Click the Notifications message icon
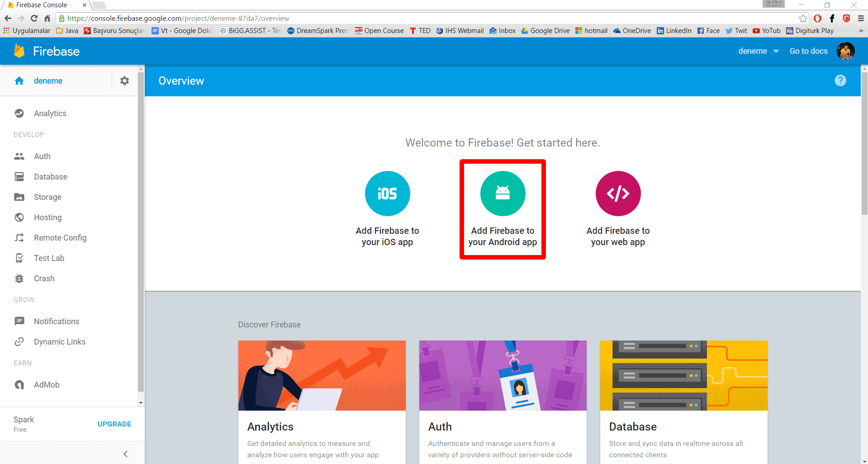Viewport: 868px width, 464px height. (x=19, y=321)
